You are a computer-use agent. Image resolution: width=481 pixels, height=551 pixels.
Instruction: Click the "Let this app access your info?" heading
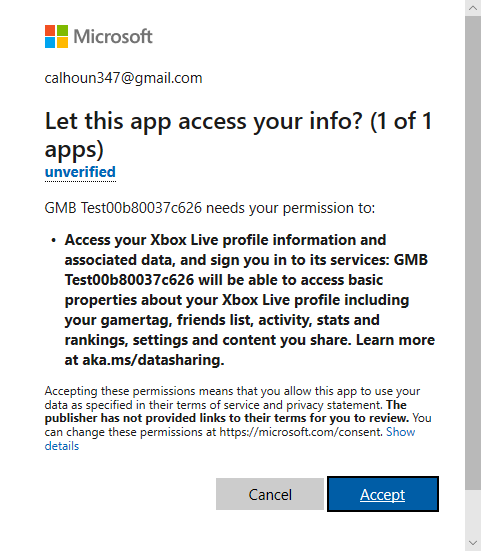pyautogui.click(x=238, y=135)
